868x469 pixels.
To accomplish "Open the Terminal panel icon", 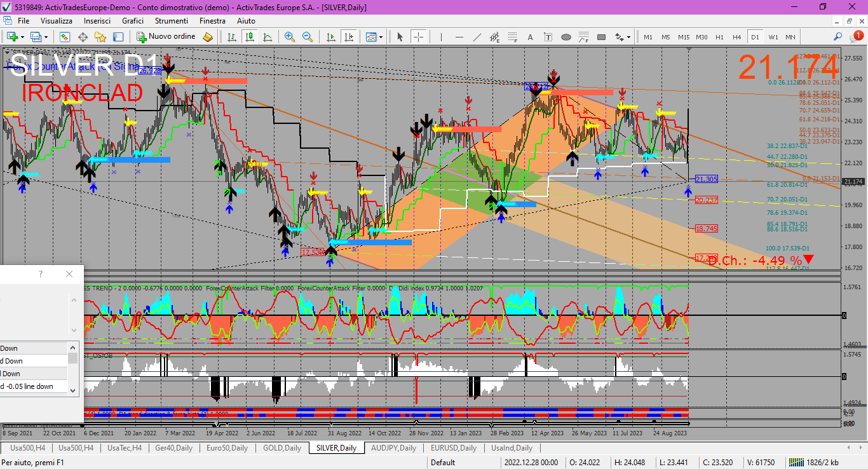I will pyautogui.click(x=118, y=37).
